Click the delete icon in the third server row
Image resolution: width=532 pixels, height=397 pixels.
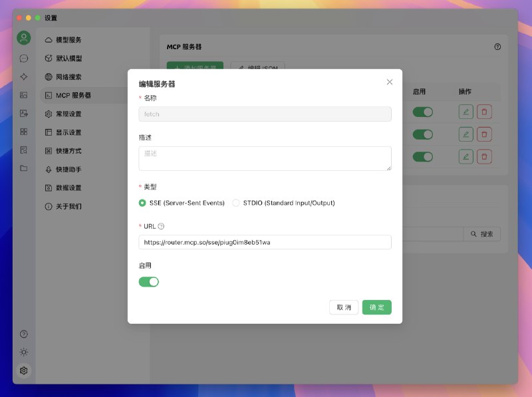484,157
